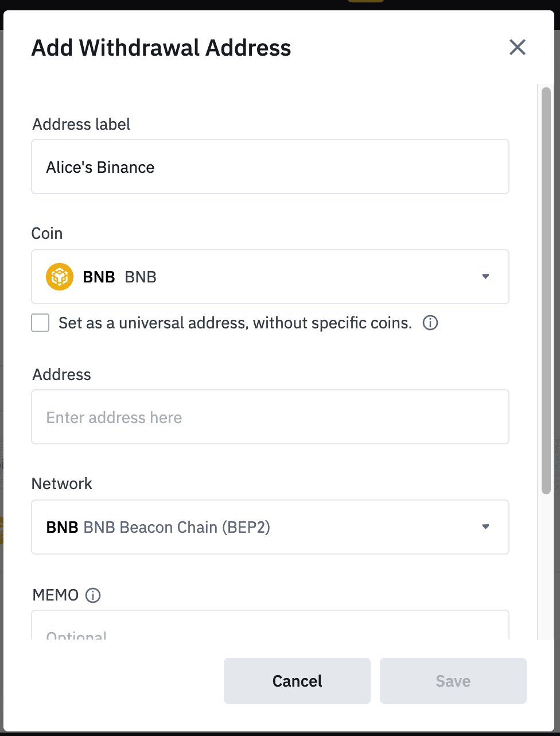Click the 'Enter address here' input field
The image size is (560, 736).
tap(270, 417)
